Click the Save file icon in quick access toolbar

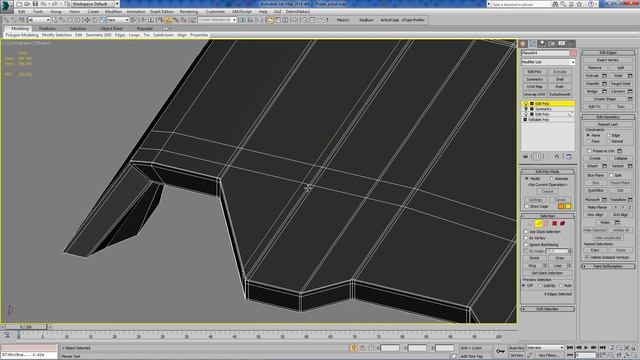(36, 4)
